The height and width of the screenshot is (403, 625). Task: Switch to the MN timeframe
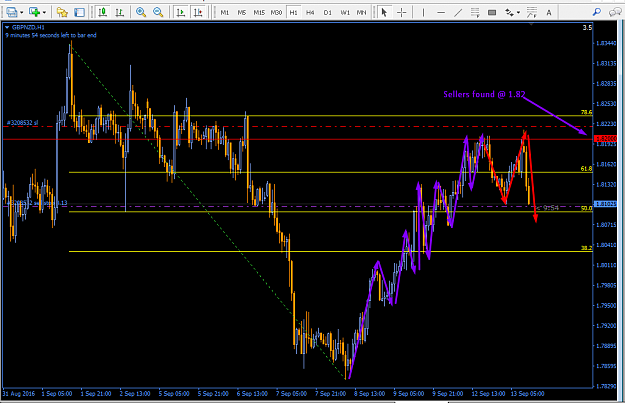click(x=362, y=13)
